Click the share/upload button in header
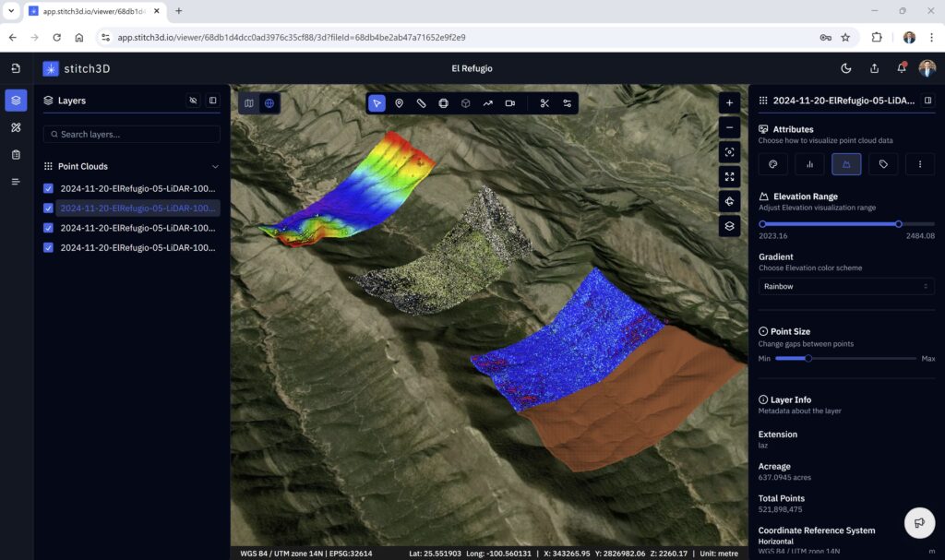 pyautogui.click(x=874, y=68)
